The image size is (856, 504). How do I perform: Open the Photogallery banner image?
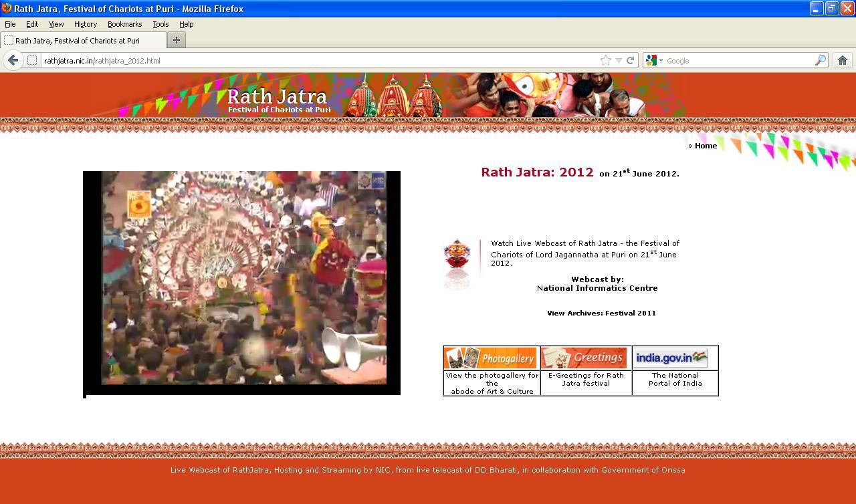click(x=491, y=358)
